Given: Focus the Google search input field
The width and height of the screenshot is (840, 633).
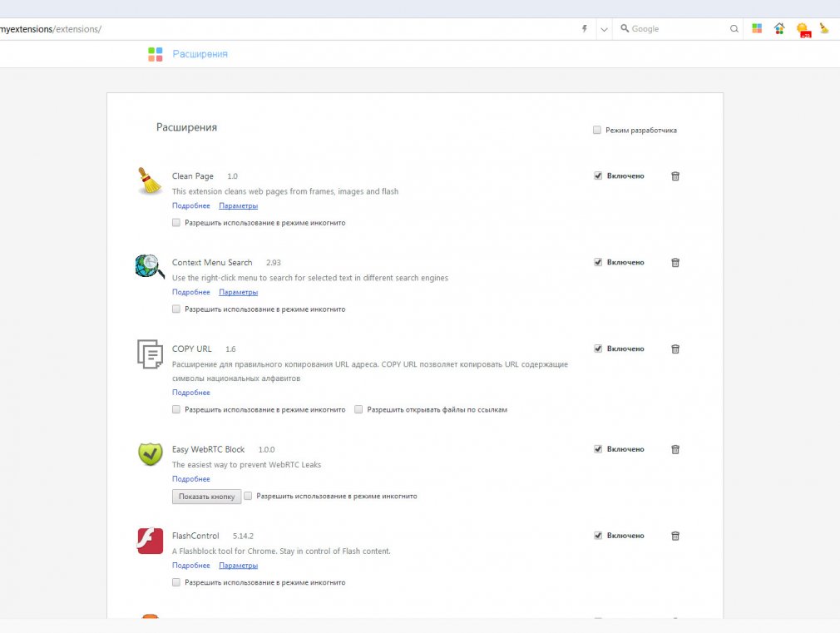Looking at the screenshot, I should (x=678, y=29).
